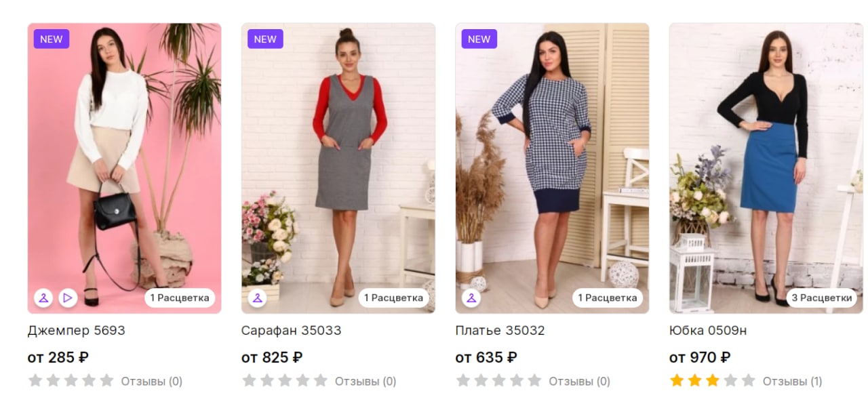Open the blue skirt product photo
Screen dimensions: 868x408
766,168
